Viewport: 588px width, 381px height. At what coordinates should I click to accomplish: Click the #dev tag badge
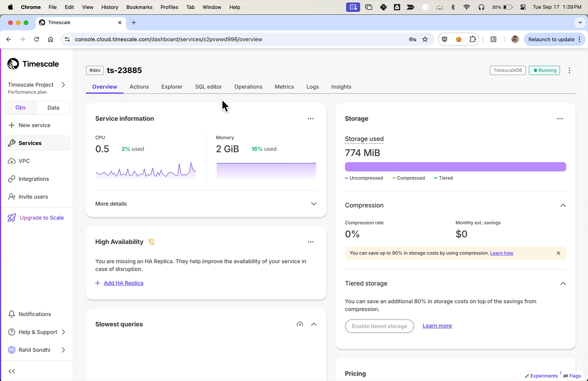[95, 70]
